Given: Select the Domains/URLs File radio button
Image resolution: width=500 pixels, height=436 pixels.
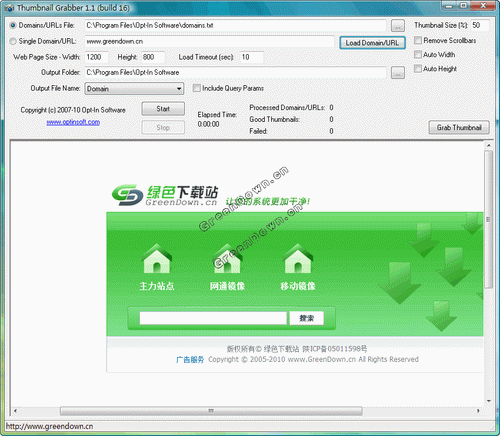Looking at the screenshot, I should 13,25.
